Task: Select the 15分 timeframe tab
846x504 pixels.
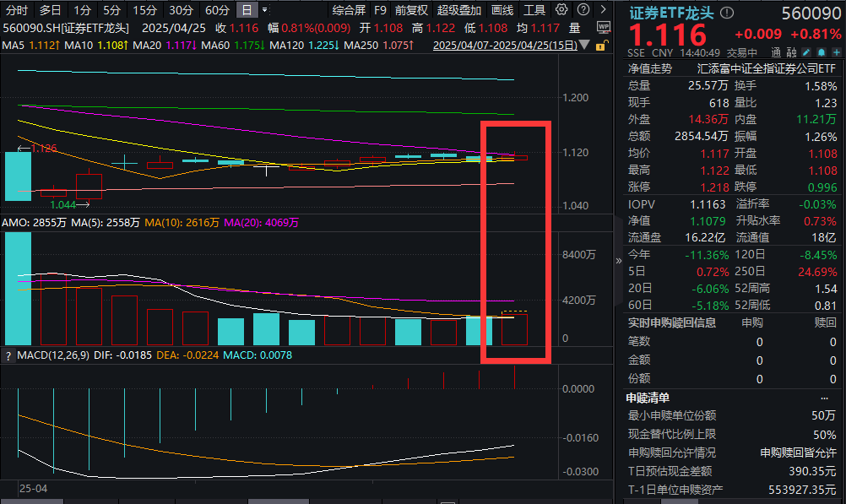Action: point(144,10)
